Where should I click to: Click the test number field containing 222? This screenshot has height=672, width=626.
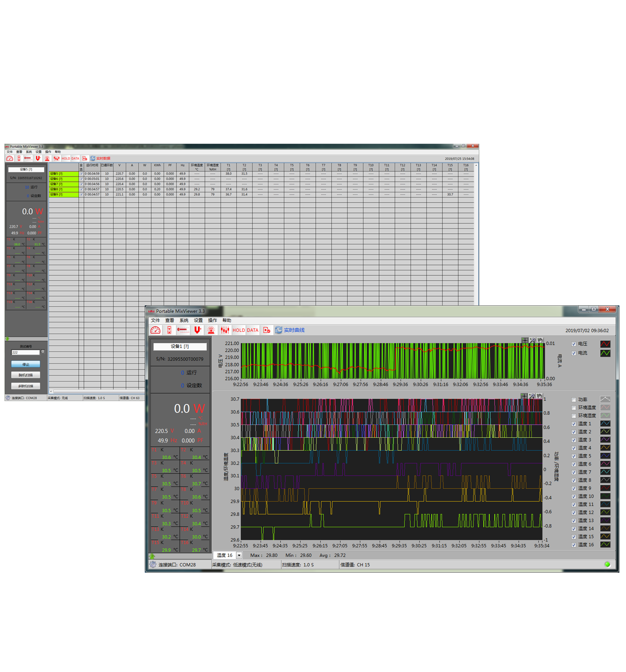(25, 352)
